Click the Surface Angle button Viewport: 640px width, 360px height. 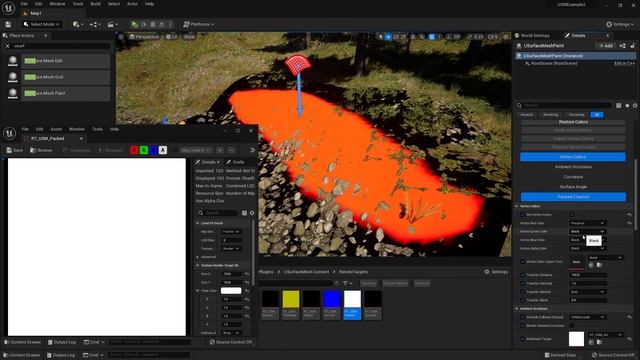(x=573, y=187)
